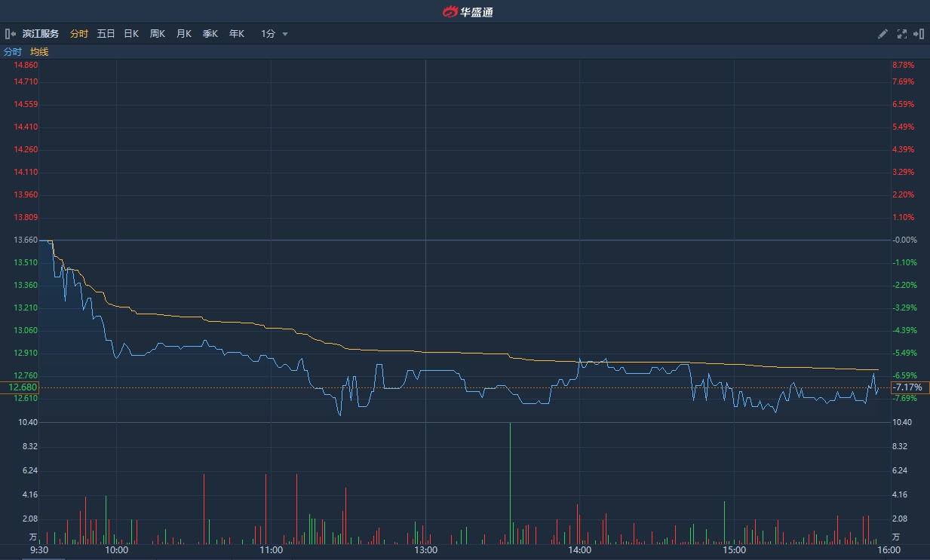The width and height of the screenshot is (930, 560).
Task: Click the 9:30 time axis label
Action: (39, 550)
